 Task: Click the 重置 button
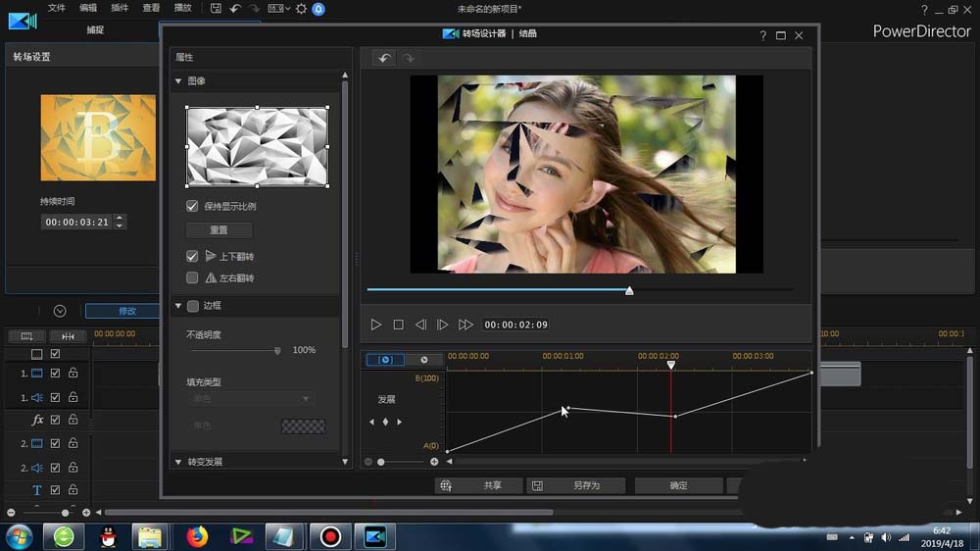[219, 230]
